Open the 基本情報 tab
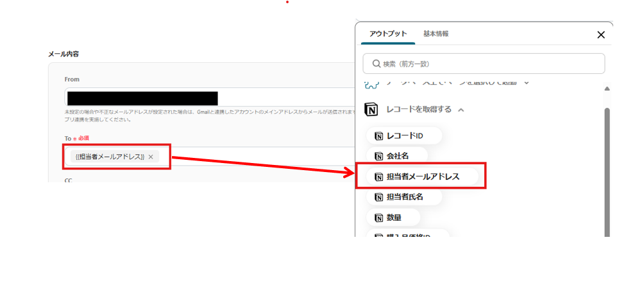 click(436, 34)
